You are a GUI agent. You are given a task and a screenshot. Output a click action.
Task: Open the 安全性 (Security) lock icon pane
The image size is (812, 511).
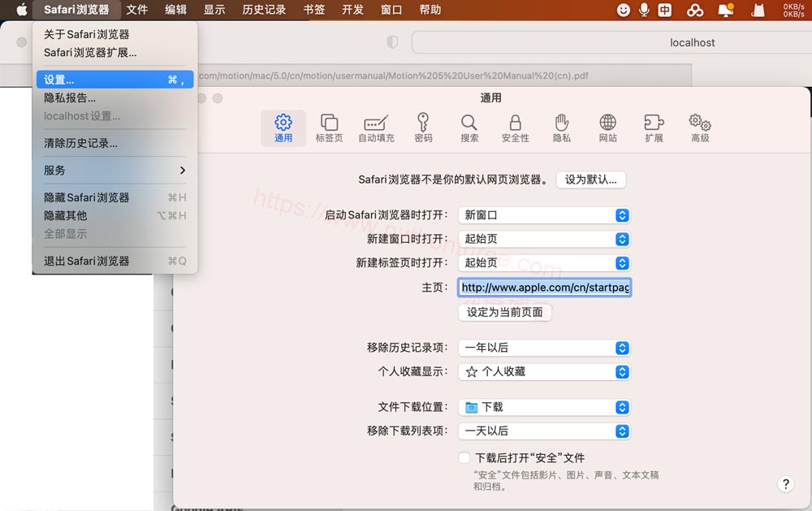click(515, 128)
